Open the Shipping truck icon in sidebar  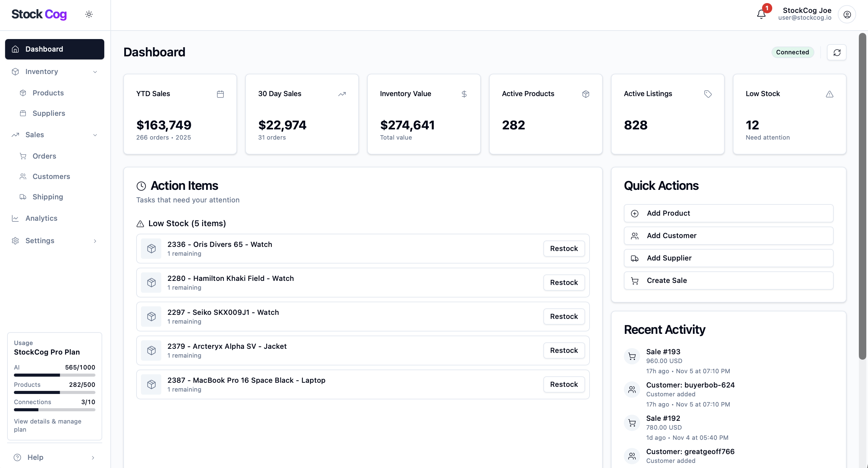click(x=22, y=197)
